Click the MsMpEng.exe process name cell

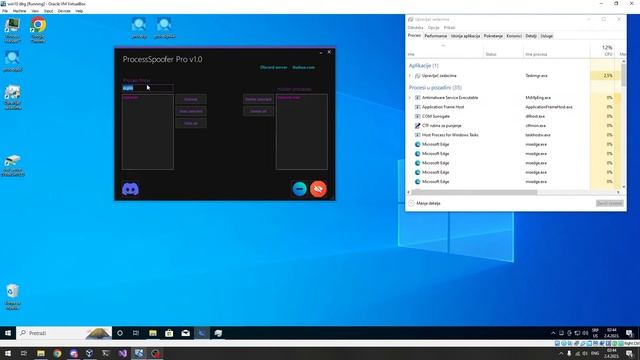coord(538,98)
